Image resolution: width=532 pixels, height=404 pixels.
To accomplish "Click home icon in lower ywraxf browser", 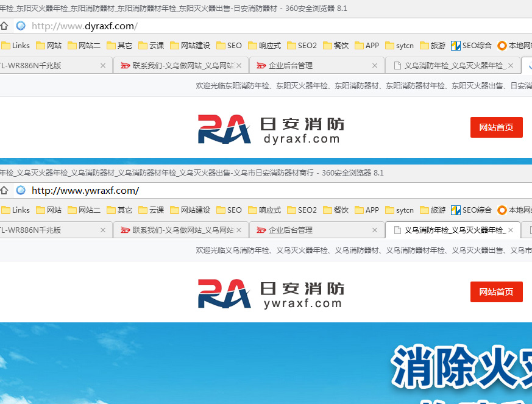I will 4,190.
